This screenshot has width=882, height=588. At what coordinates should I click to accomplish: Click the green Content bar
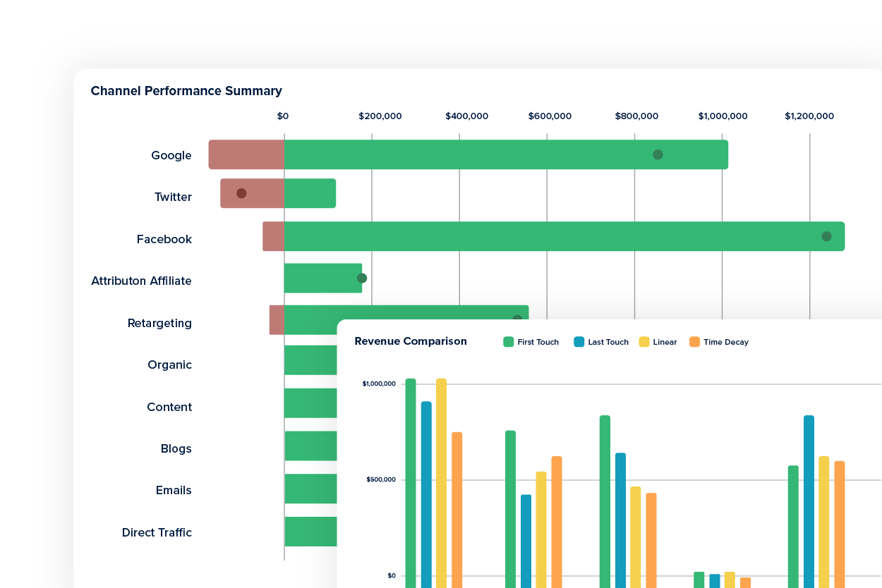click(310, 403)
